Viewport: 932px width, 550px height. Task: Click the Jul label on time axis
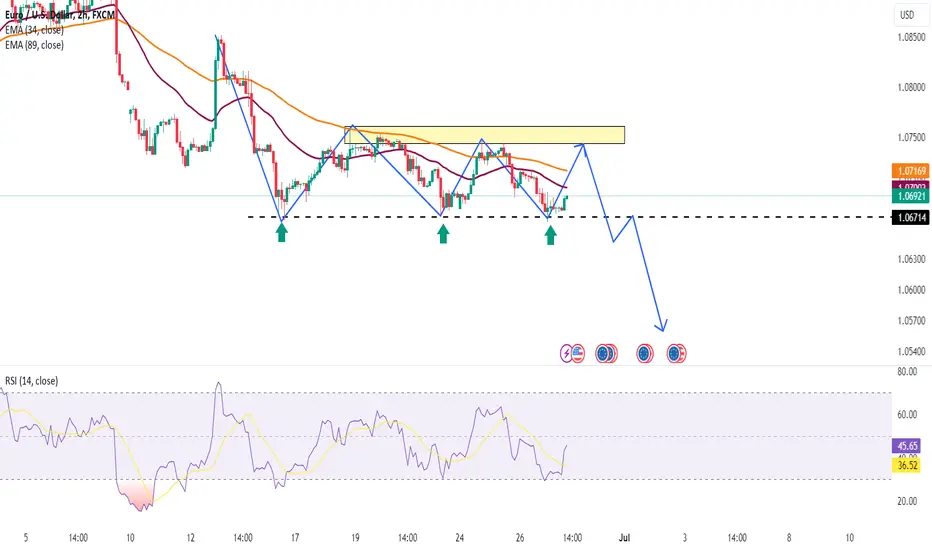point(624,538)
